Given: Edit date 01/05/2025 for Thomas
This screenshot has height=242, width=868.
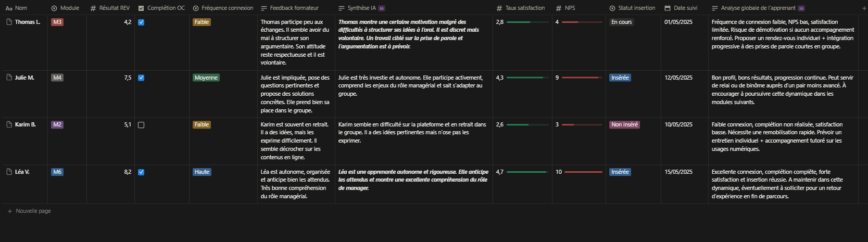Looking at the screenshot, I should coord(678,22).
